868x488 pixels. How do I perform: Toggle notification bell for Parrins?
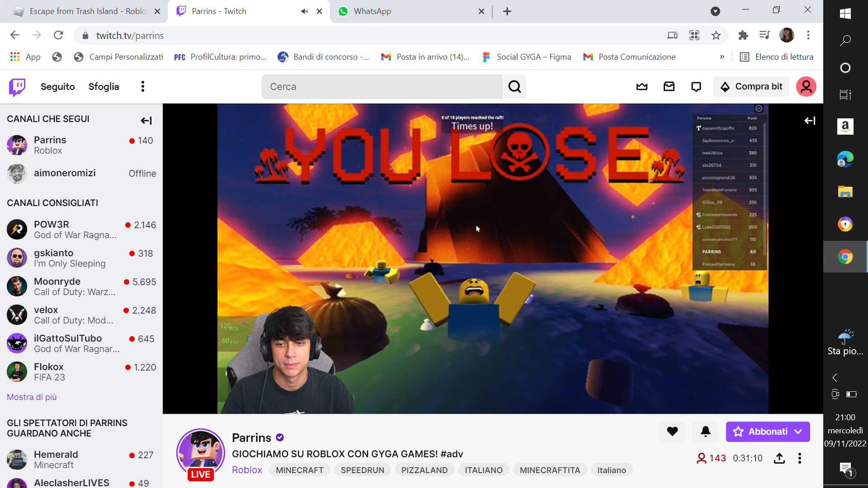(x=706, y=432)
